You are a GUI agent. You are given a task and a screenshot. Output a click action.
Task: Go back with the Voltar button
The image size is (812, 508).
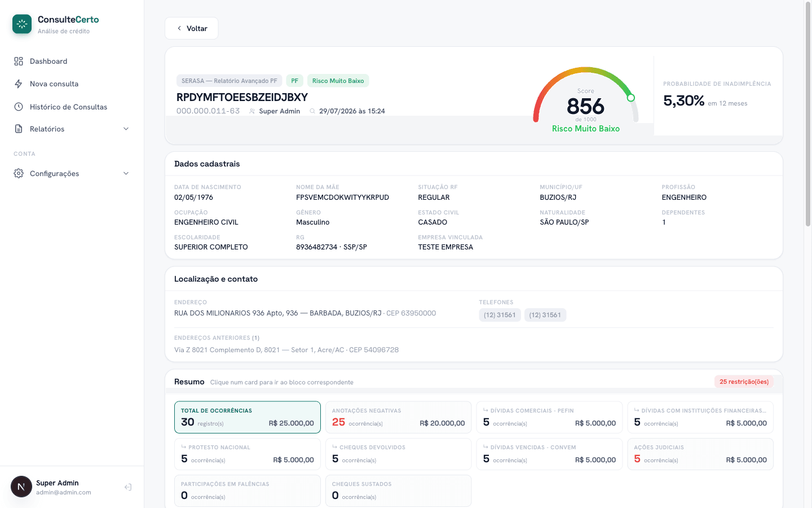tap(192, 28)
